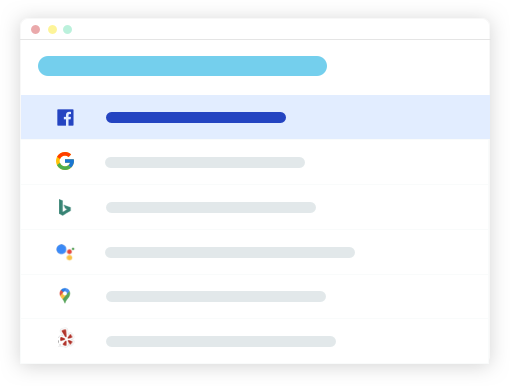The height and width of the screenshot is (386, 510).
Task: Click the red window close dot
Action: pyautogui.click(x=36, y=29)
